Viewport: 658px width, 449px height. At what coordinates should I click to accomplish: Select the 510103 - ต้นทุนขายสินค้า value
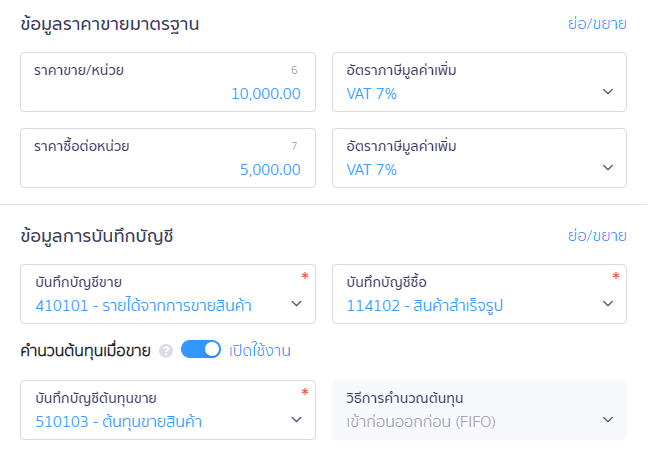118,421
